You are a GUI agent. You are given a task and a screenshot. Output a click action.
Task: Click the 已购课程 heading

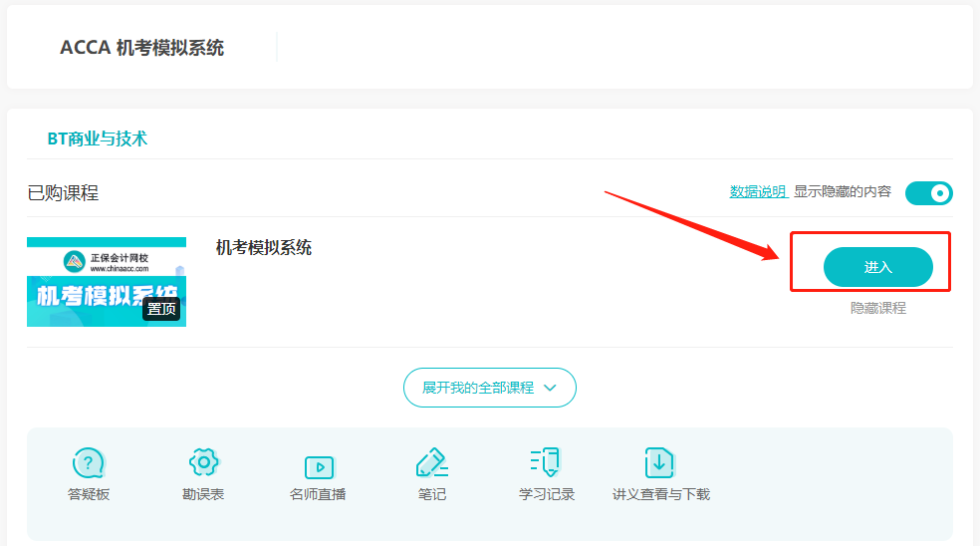point(63,192)
